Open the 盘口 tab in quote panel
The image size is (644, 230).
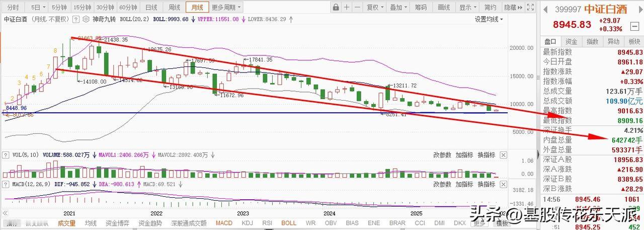tap(550, 41)
